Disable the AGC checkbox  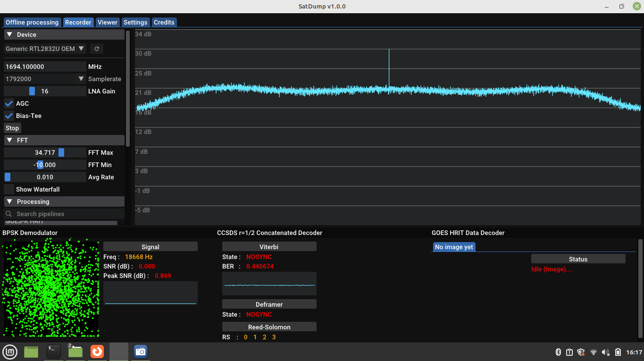pos(8,103)
